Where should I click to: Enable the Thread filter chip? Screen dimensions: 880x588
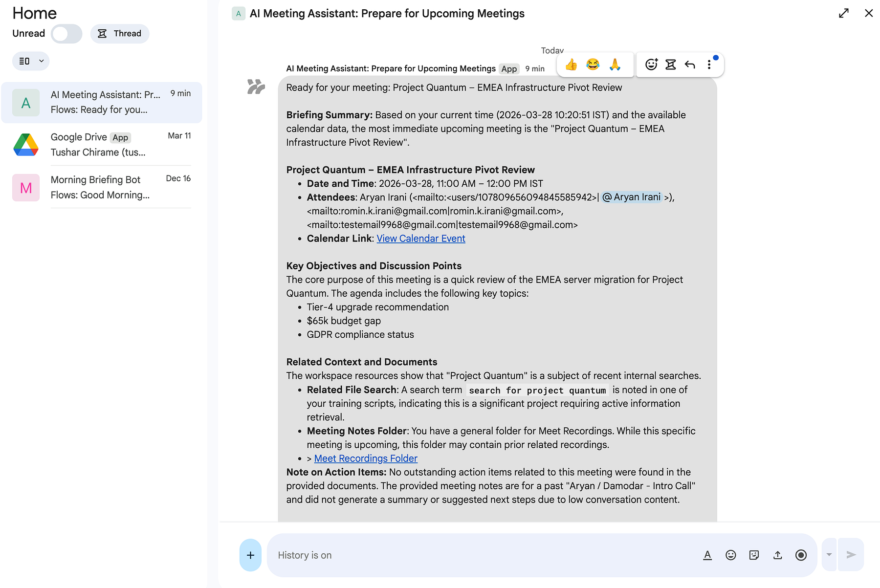(x=120, y=34)
